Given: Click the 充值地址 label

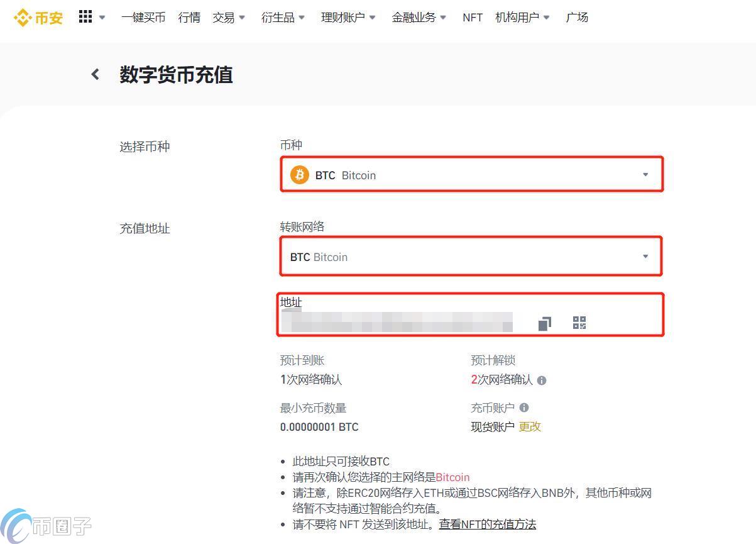Looking at the screenshot, I should 145,228.
